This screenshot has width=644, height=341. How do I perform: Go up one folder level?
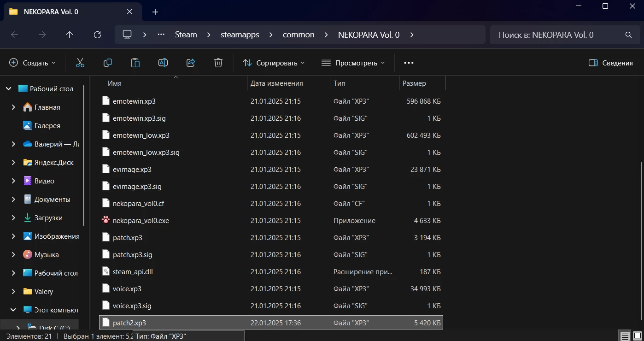click(70, 35)
